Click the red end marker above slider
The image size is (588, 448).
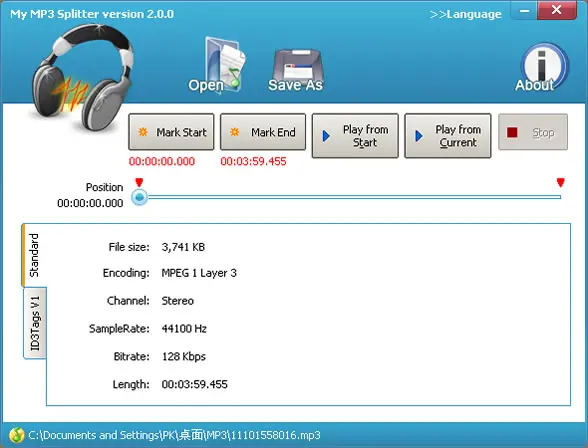(561, 182)
